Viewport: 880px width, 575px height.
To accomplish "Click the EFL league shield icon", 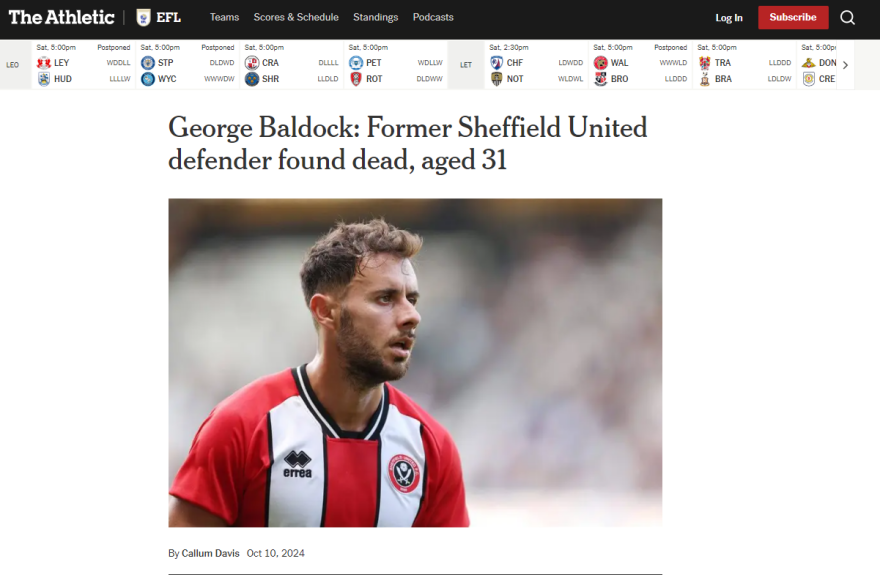I will pyautogui.click(x=144, y=17).
